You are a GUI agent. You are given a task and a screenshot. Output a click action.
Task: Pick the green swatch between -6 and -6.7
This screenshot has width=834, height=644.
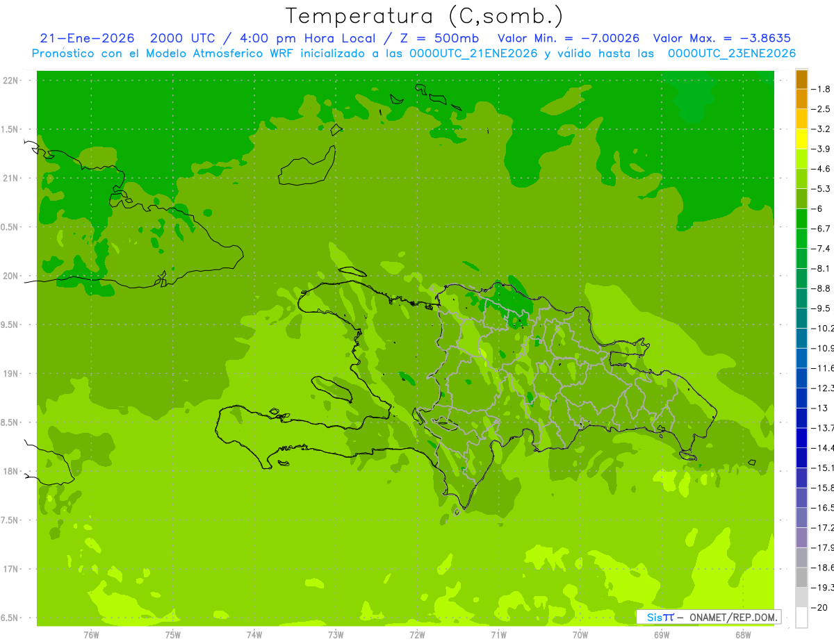click(x=801, y=218)
